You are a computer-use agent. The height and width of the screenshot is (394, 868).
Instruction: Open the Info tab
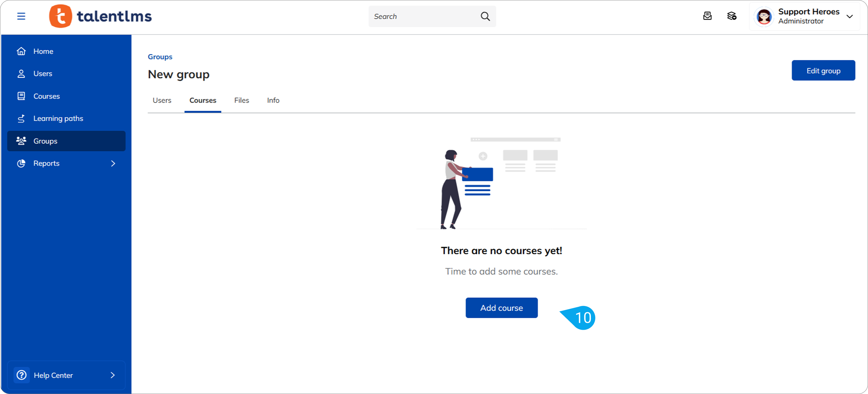tap(273, 100)
